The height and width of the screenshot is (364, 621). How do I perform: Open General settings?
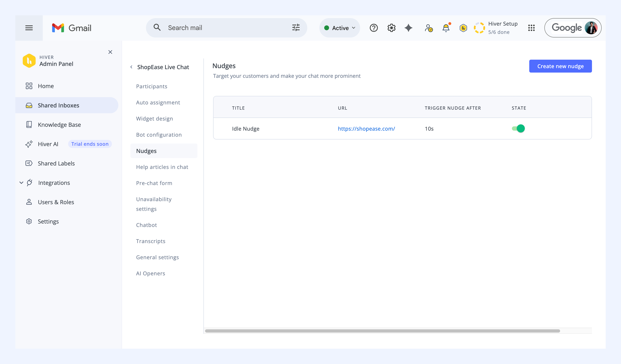[x=157, y=257]
